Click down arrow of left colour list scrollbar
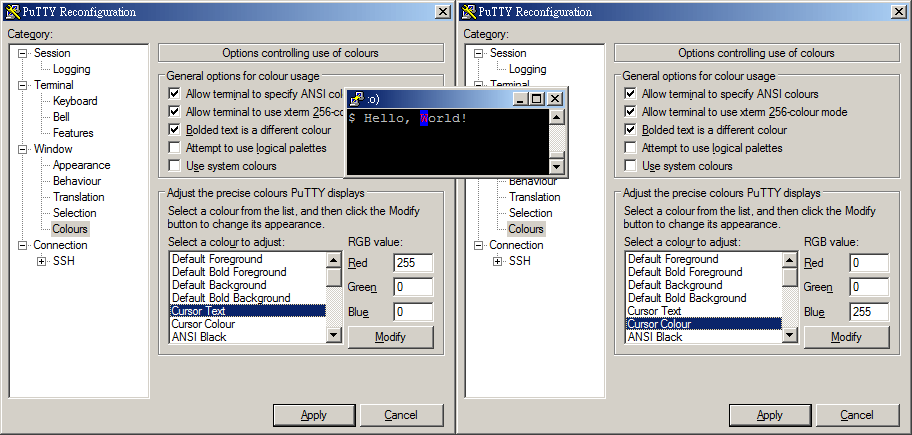 pos(334,334)
